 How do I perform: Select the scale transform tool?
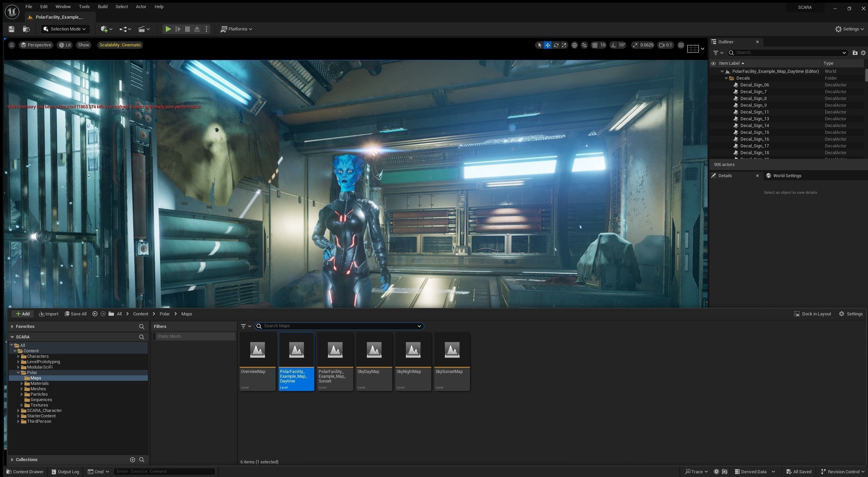[x=564, y=45]
